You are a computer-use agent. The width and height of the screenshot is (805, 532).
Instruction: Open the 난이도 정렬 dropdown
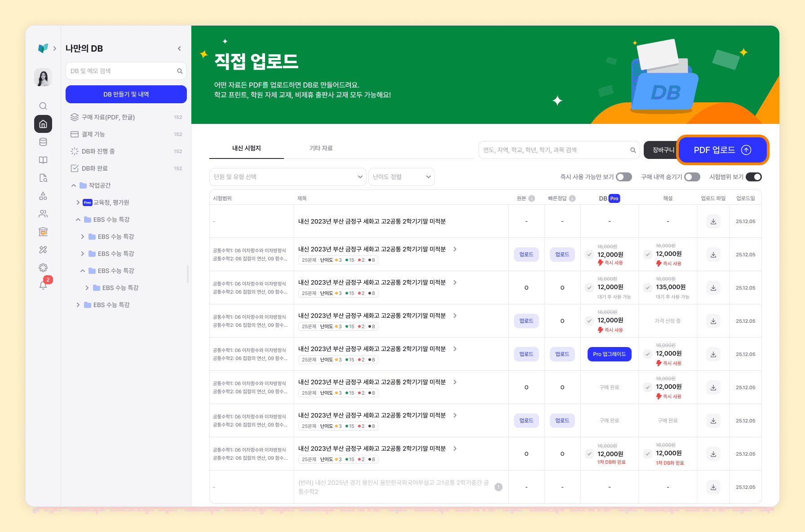pos(401,177)
